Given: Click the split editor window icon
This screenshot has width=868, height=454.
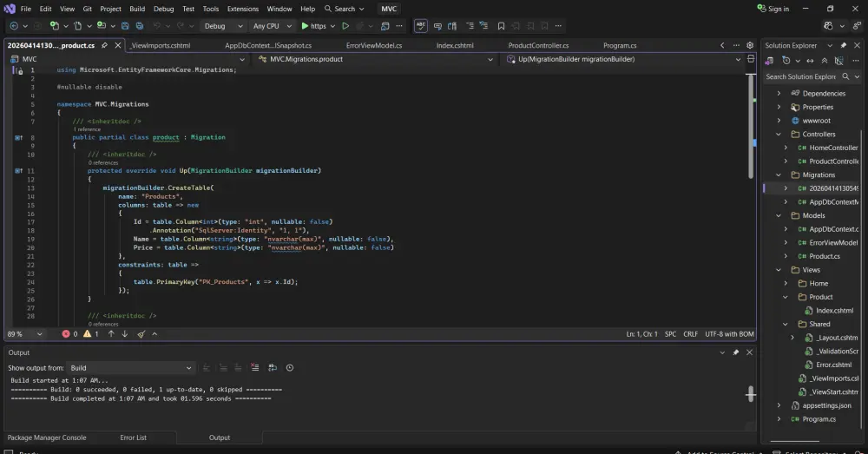Looking at the screenshot, I should (751, 59).
